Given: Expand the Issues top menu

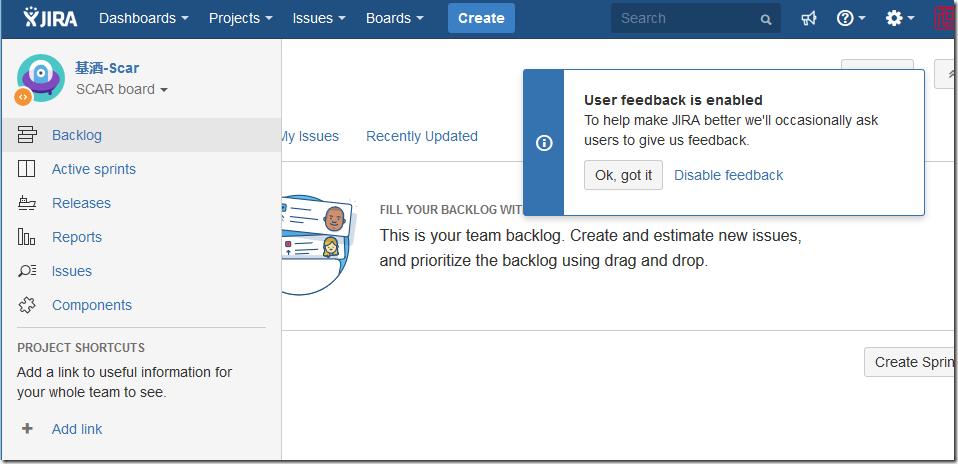Looking at the screenshot, I should (x=319, y=18).
